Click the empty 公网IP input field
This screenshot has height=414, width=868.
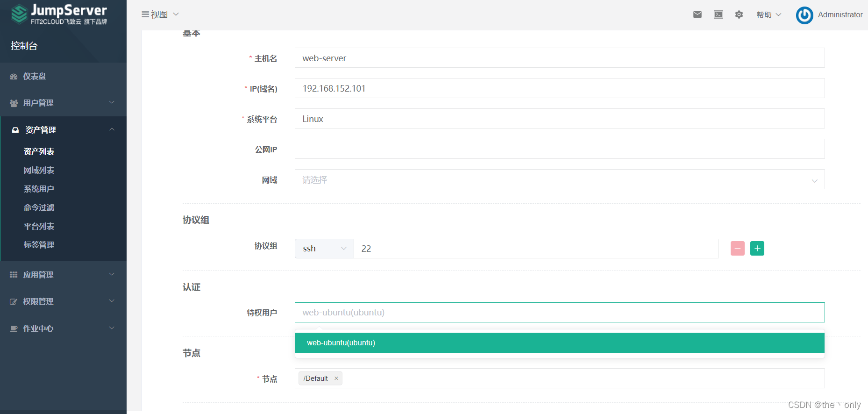560,149
